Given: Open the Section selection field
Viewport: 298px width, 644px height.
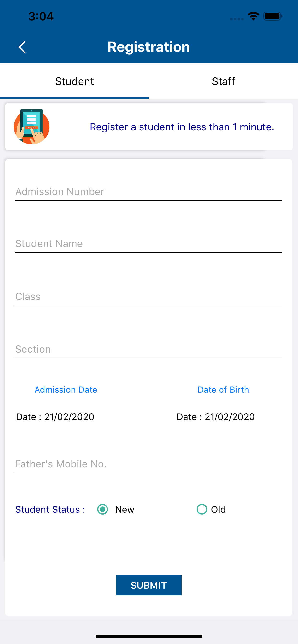Looking at the screenshot, I should pyautogui.click(x=149, y=350).
